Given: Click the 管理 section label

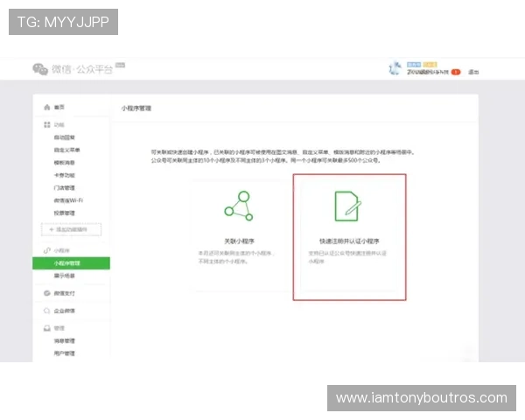Looking at the screenshot, I should tap(59, 328).
